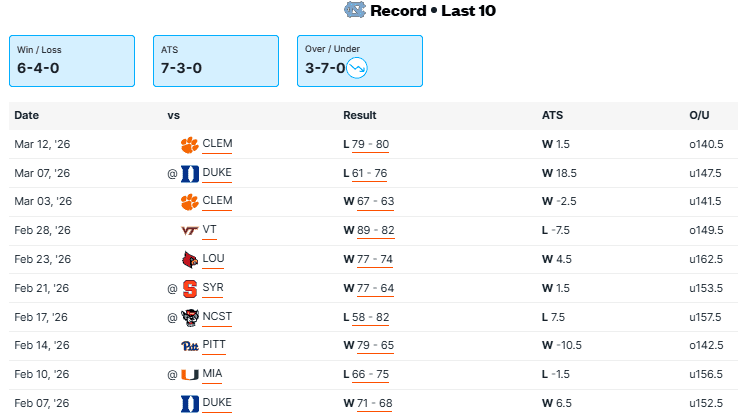738x414 pixels.
Task: Open the CLEM link in Mar 03 row
Action: coord(217,201)
